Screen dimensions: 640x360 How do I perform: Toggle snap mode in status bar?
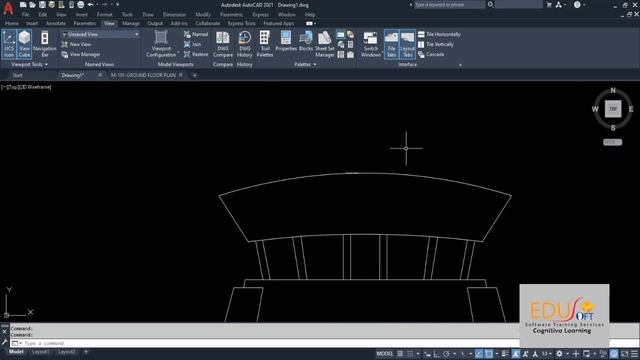click(x=410, y=354)
